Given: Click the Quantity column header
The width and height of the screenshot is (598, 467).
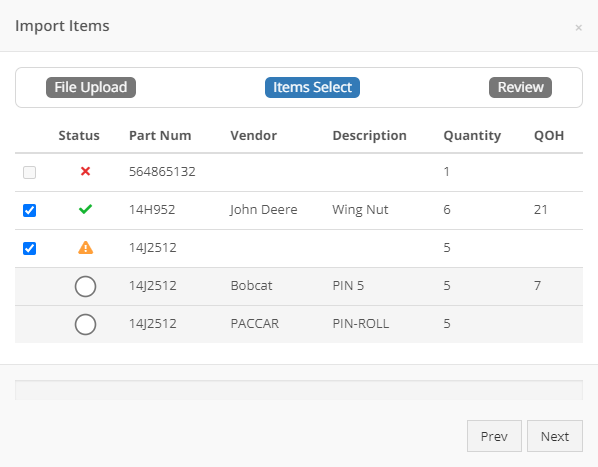Looking at the screenshot, I should tap(472, 135).
